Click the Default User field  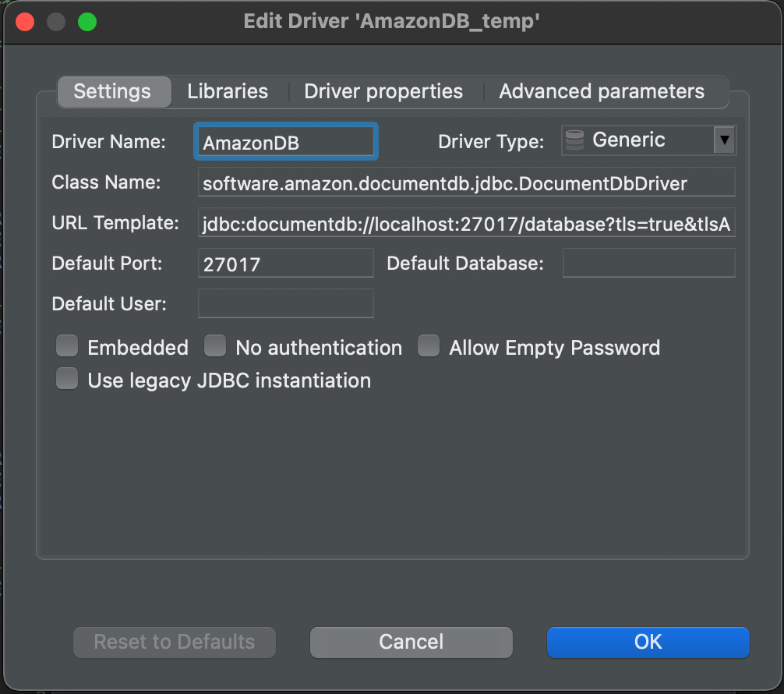tap(285, 303)
